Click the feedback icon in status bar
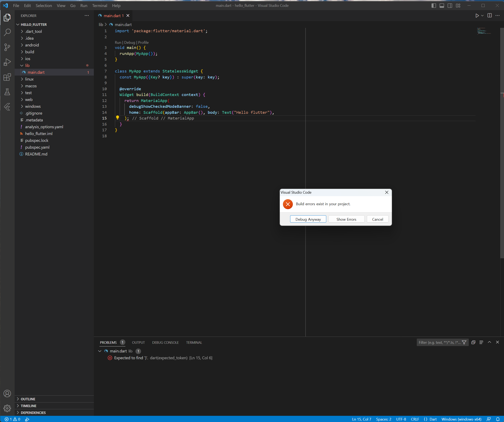 (488, 419)
